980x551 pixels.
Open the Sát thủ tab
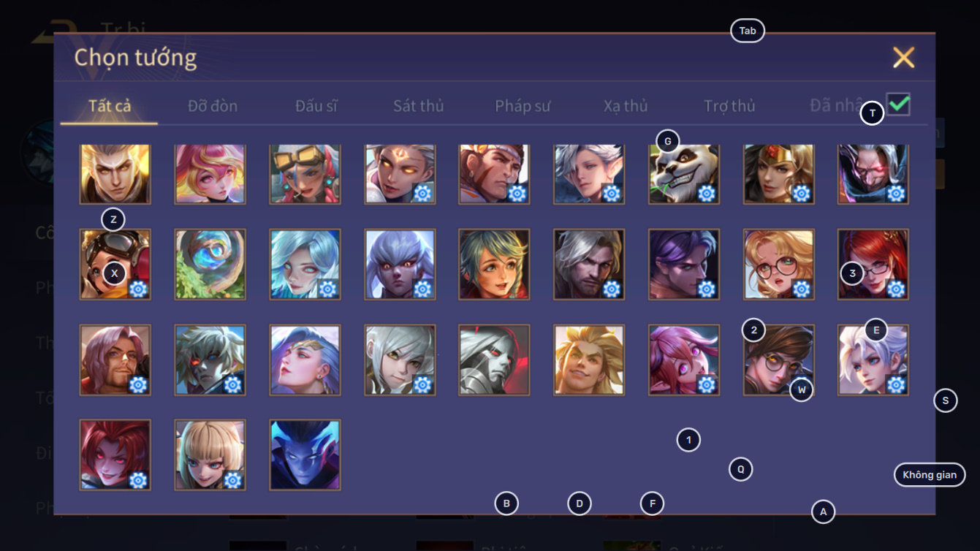419,106
